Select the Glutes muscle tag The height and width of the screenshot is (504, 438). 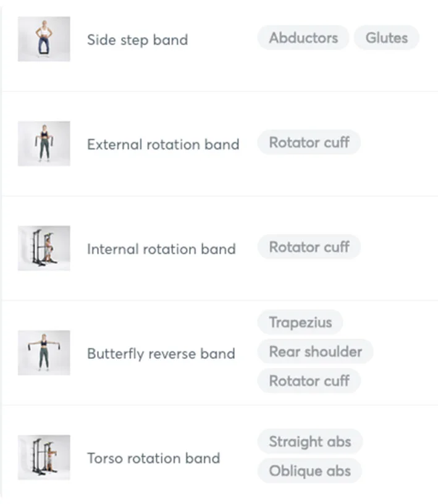click(x=386, y=38)
